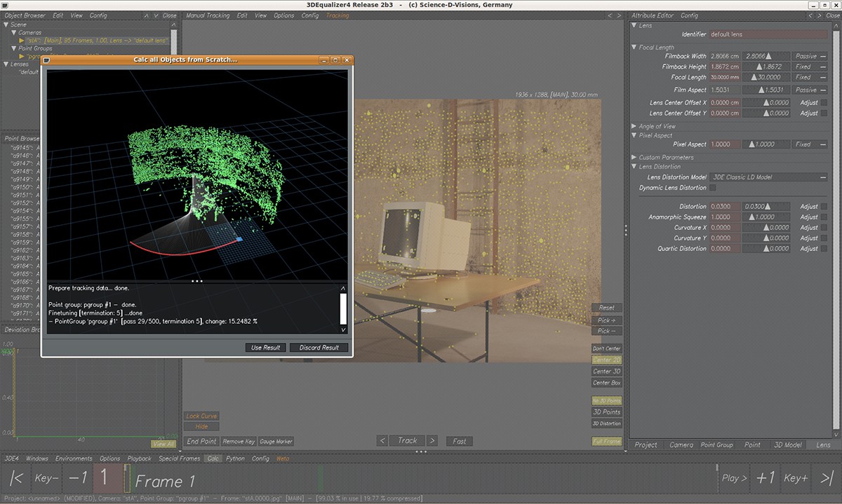Screen dimensions: 842x504
Task: Switch to the Camera tab
Action: point(681,445)
